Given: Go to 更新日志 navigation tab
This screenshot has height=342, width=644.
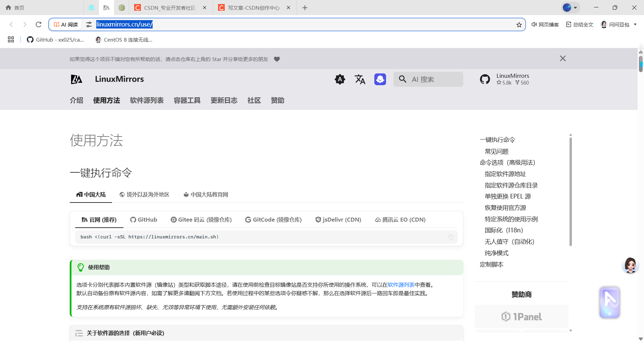Looking at the screenshot, I should coord(224,100).
